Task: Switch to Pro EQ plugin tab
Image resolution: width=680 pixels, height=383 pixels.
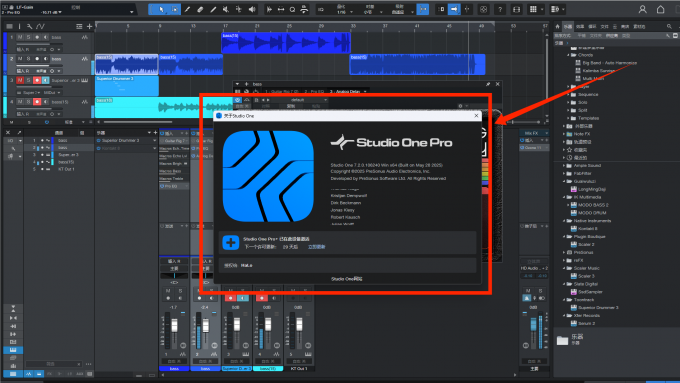Action: click(x=314, y=92)
